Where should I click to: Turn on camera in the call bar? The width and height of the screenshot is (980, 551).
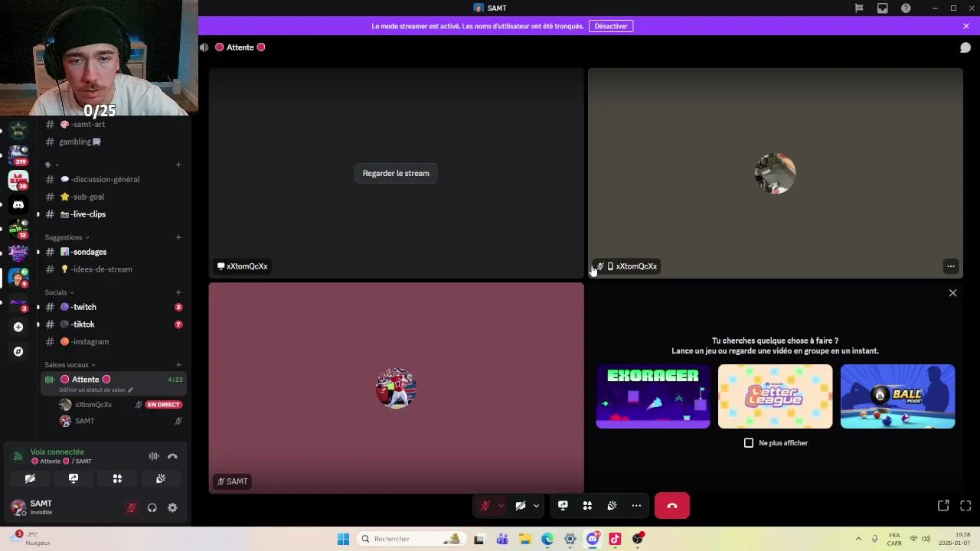click(521, 506)
